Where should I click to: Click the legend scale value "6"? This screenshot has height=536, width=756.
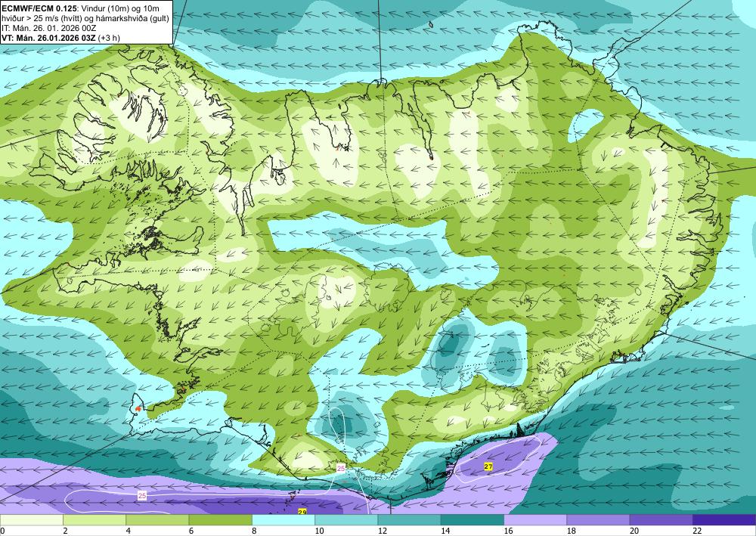[191, 531]
